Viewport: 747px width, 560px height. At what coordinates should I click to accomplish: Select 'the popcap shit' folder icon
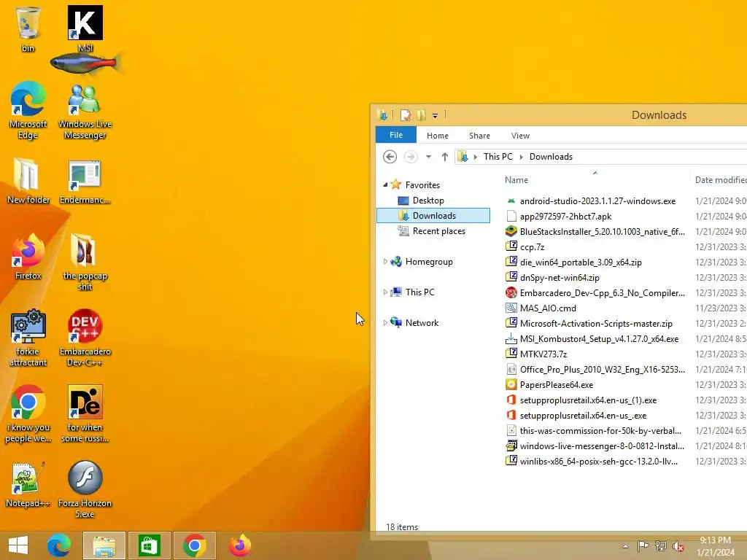coord(85,261)
